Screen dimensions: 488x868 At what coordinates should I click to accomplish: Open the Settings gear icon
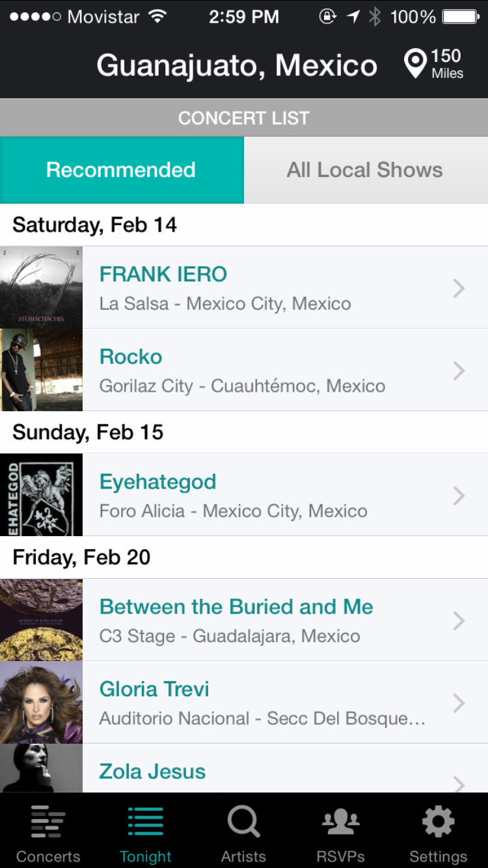(438, 822)
